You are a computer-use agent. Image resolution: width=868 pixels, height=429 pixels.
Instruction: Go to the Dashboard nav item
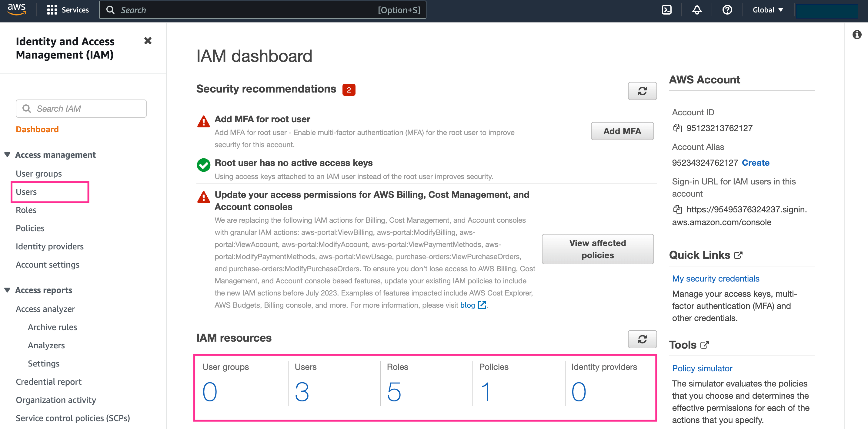coord(37,129)
